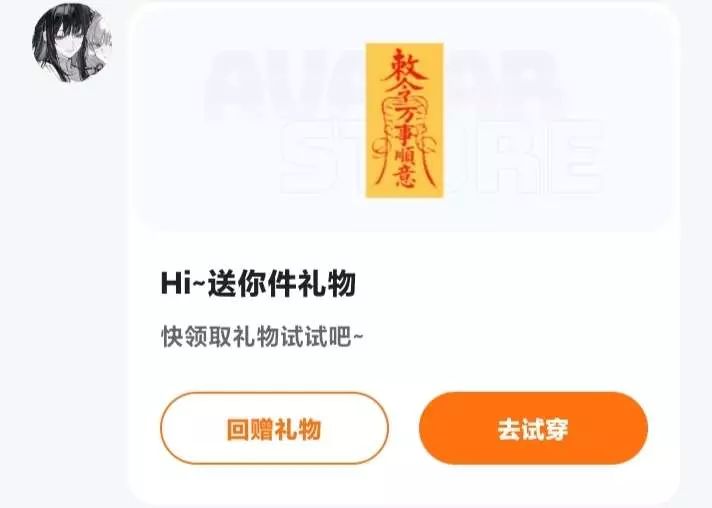This screenshot has width=712, height=508.
Task: Click the light-haired character in avatar
Action: click(x=100, y=41)
